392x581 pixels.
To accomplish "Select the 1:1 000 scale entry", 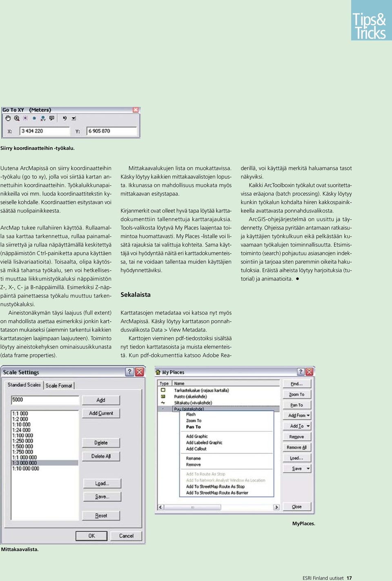I will pos(45,414).
